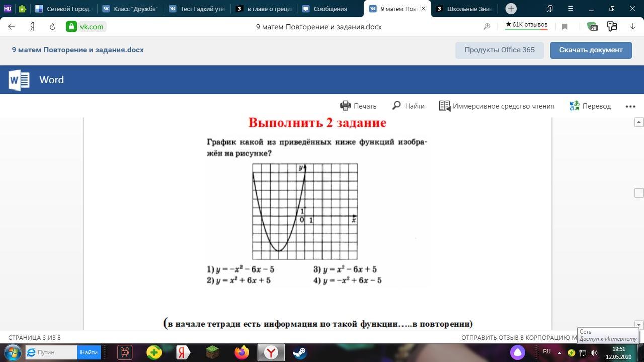
Task: Open the feedback chat extension icon
Action: pyautogui.click(x=612, y=27)
